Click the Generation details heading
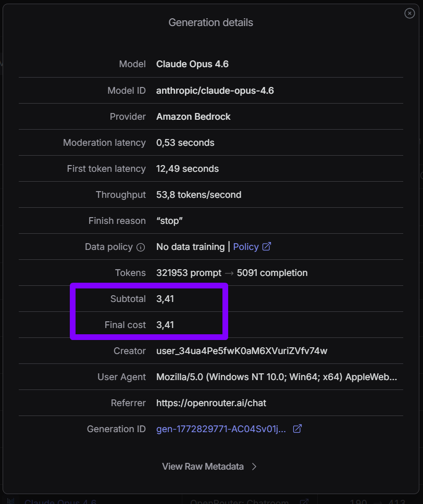Viewport: 423px width, 504px height. (x=211, y=22)
